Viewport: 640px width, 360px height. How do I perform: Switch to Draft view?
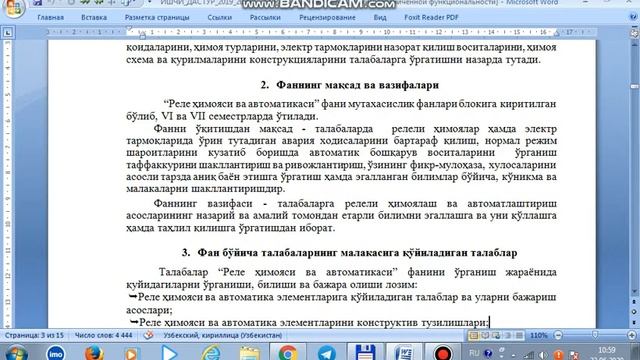(x=519, y=336)
